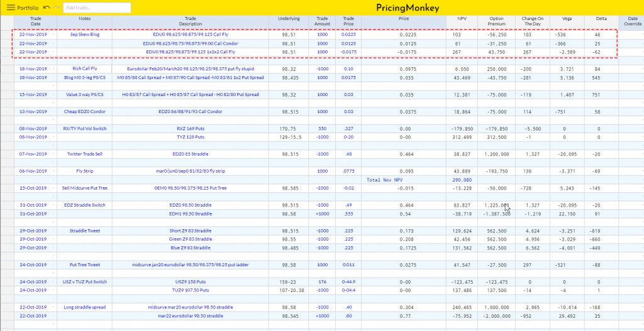Click the 312,499 NPV value
Viewport: 644px width, 331px height.
(x=462, y=138)
